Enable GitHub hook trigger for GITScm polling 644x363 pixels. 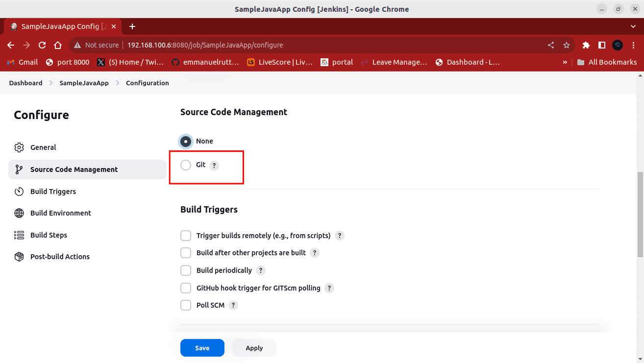click(x=186, y=288)
